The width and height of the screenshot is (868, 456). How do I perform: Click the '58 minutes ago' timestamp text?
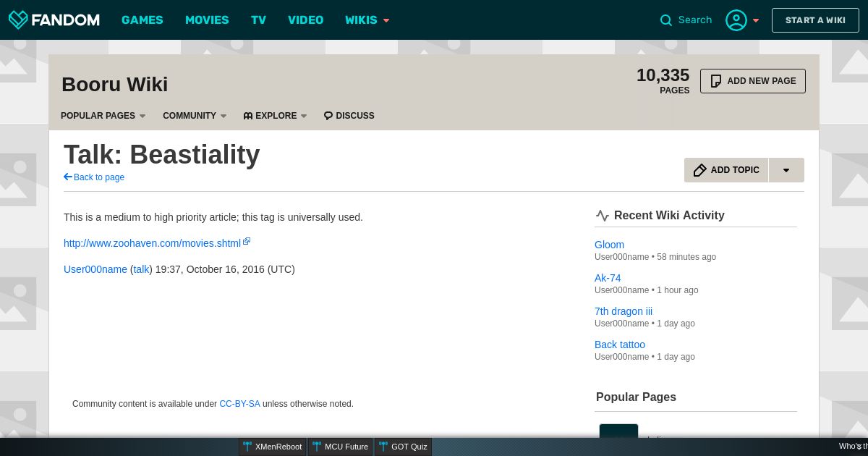[x=686, y=257]
